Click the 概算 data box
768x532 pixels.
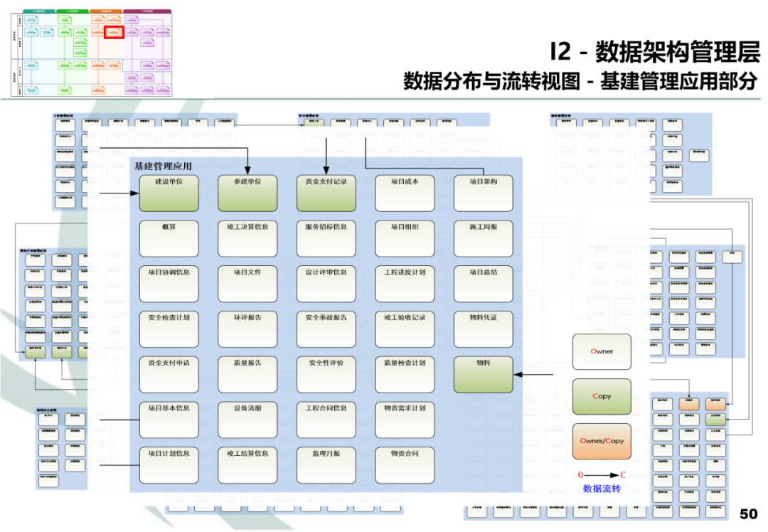click(x=169, y=238)
